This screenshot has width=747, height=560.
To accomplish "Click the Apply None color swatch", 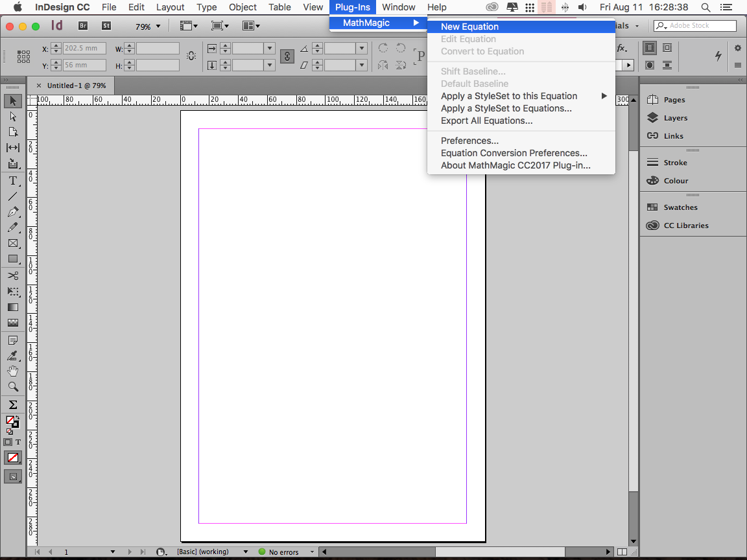I will [x=13, y=458].
